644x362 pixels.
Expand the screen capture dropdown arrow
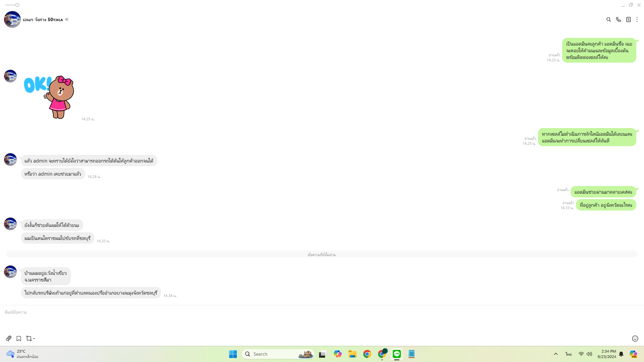(x=34, y=339)
